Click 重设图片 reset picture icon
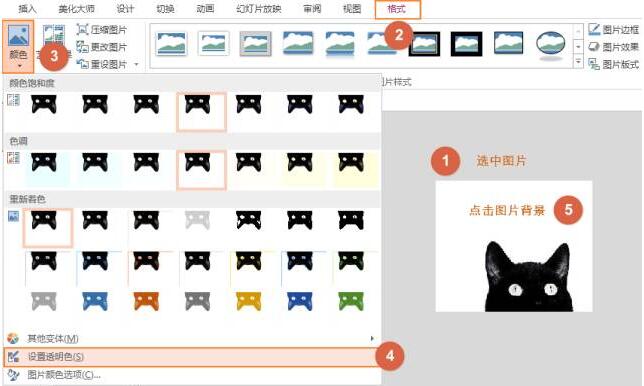This screenshot has height=386, width=644. click(x=83, y=64)
